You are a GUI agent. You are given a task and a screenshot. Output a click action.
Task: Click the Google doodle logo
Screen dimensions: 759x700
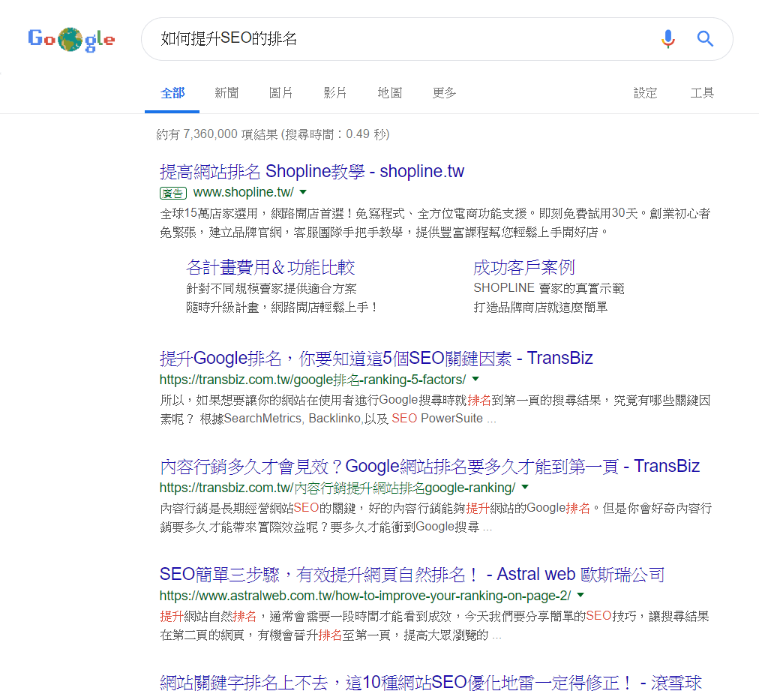click(71, 39)
